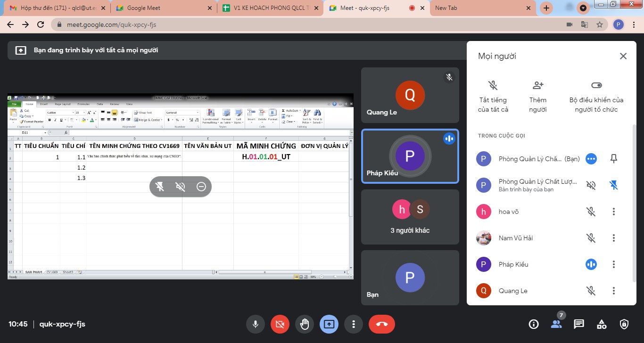The image size is (644, 343).
Task: Hang up the call
Action: (382, 324)
